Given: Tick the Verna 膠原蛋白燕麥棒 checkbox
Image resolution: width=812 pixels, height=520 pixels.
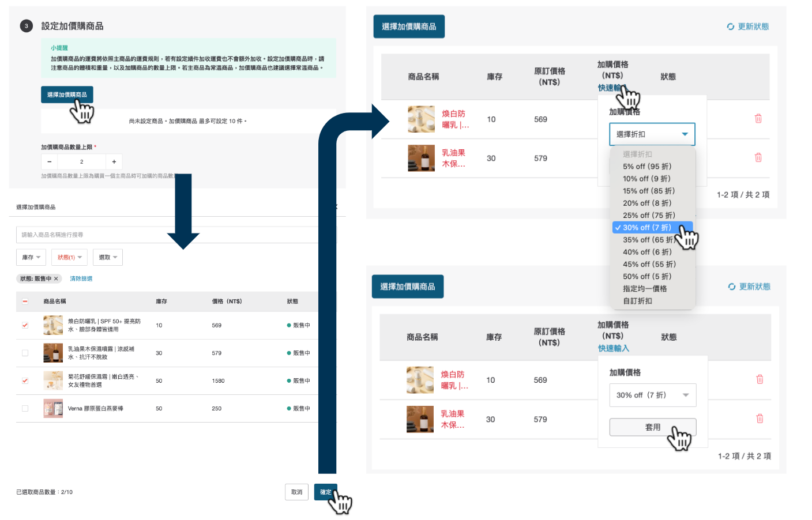Looking at the screenshot, I should click(25, 408).
